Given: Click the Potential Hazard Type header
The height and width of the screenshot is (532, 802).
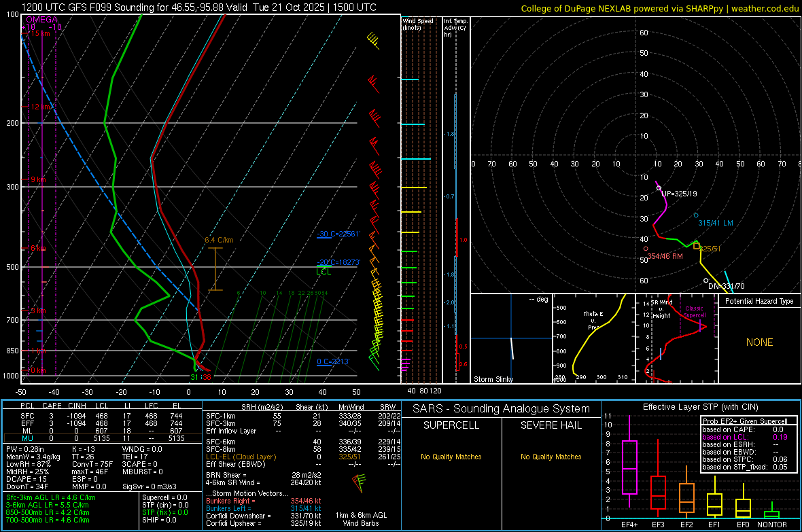Looking at the screenshot, I should [759, 301].
